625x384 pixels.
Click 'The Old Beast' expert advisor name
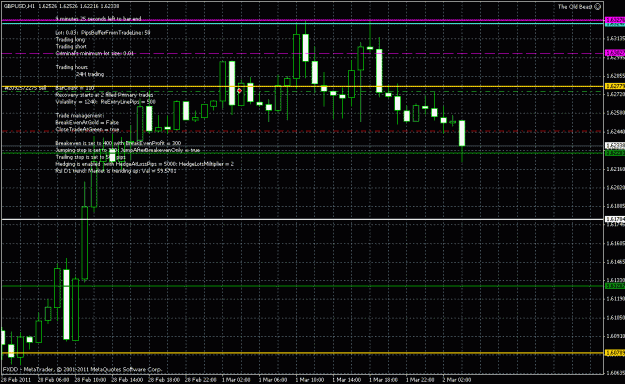pyautogui.click(x=575, y=6)
